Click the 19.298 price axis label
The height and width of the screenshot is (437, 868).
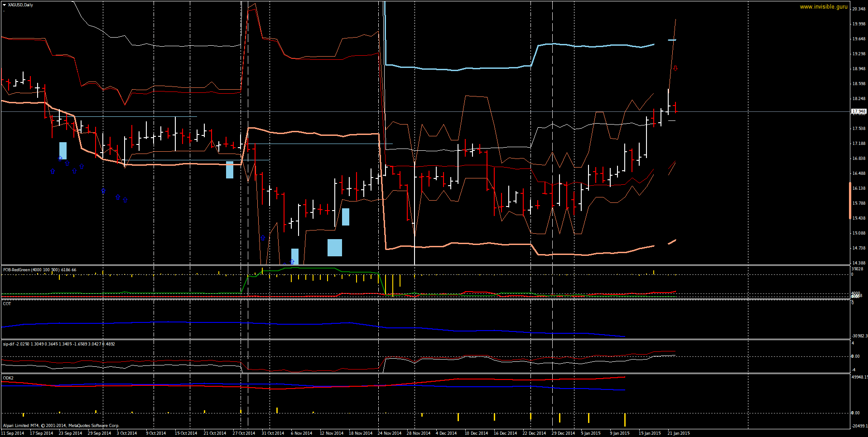point(859,54)
